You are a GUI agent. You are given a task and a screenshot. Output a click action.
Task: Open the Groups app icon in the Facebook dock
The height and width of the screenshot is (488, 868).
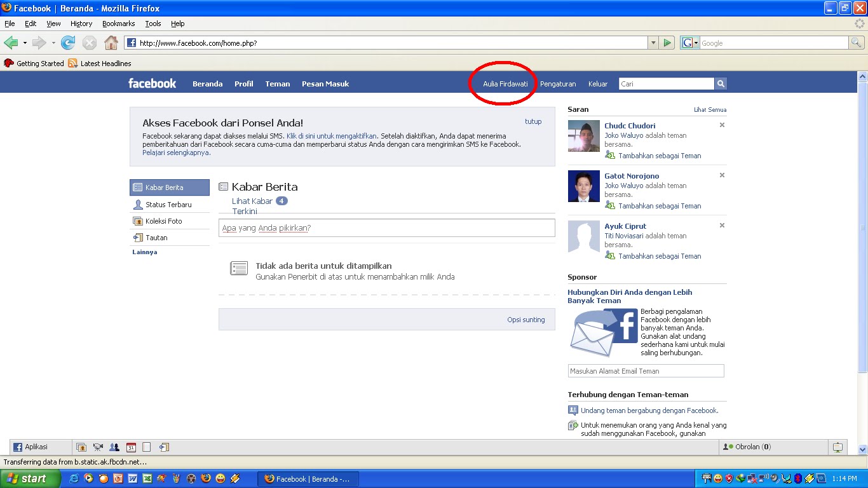click(114, 447)
